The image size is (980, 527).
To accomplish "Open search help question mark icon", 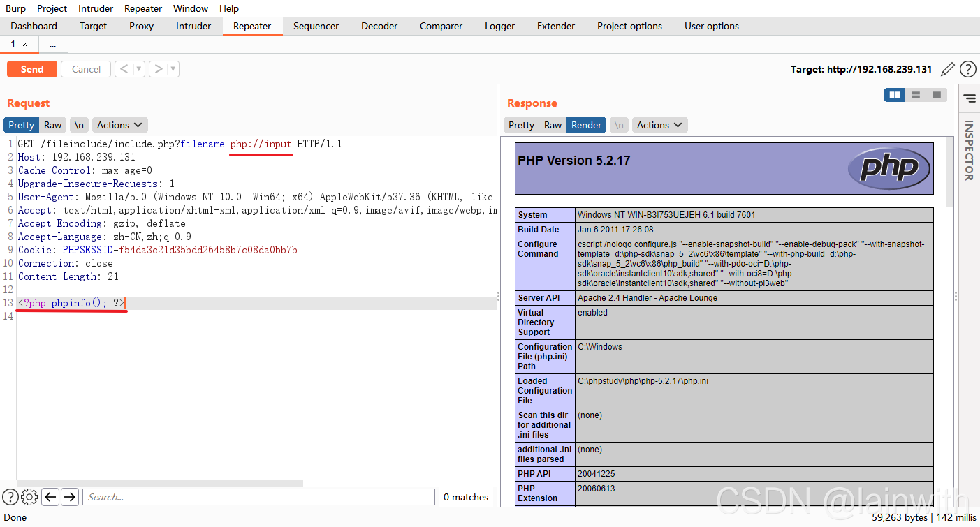I will pos(10,497).
